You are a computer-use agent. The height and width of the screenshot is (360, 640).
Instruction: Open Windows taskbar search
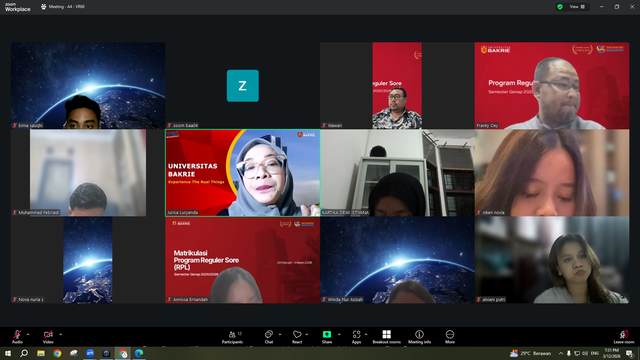click(24, 353)
